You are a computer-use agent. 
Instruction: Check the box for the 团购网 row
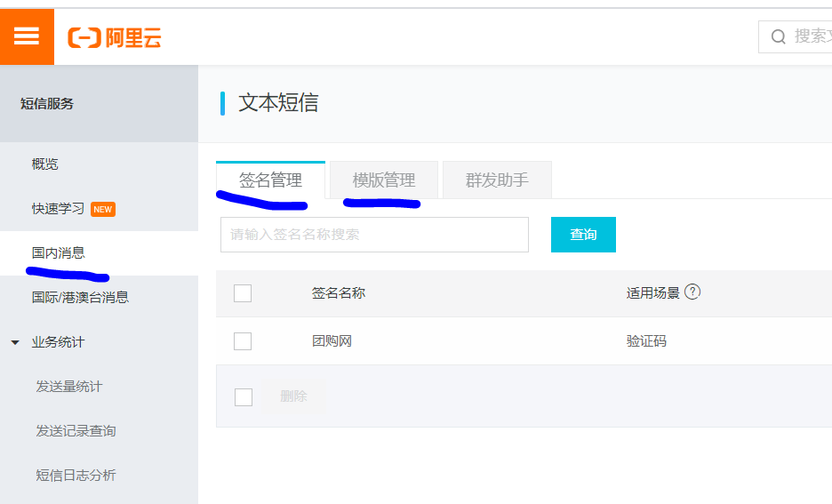coord(243,341)
